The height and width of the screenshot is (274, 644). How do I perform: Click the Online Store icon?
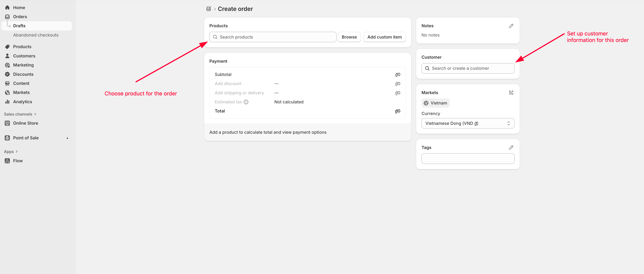(x=7, y=123)
